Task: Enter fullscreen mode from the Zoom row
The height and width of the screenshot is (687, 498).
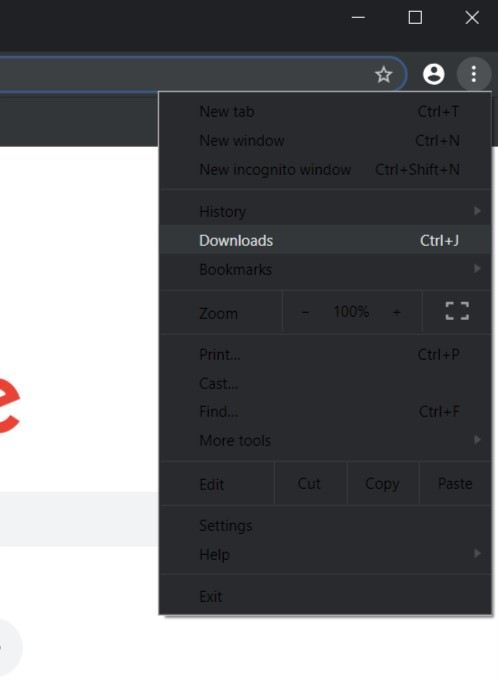Action: tap(457, 312)
